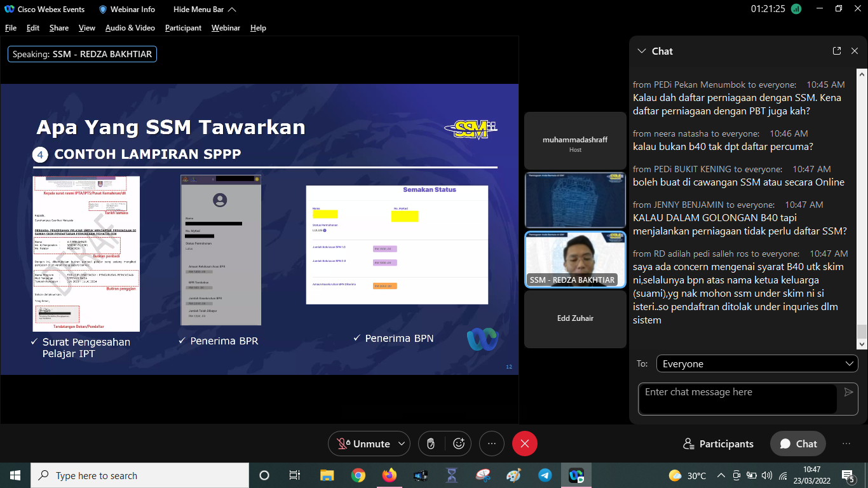Image resolution: width=868 pixels, height=488 pixels.
Task: Toggle the Unmute microphone button
Action: pos(363,444)
